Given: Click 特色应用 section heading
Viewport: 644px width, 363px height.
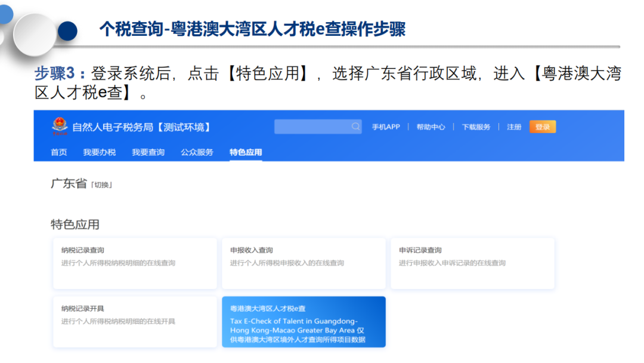Looking at the screenshot, I should click(75, 224).
